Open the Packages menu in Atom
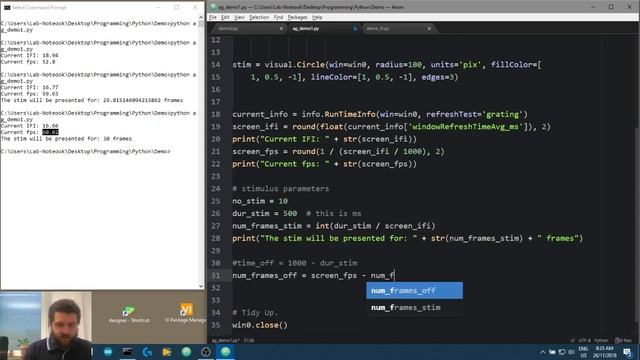Image resolution: width=640 pixels, height=360 pixels. click(298, 17)
